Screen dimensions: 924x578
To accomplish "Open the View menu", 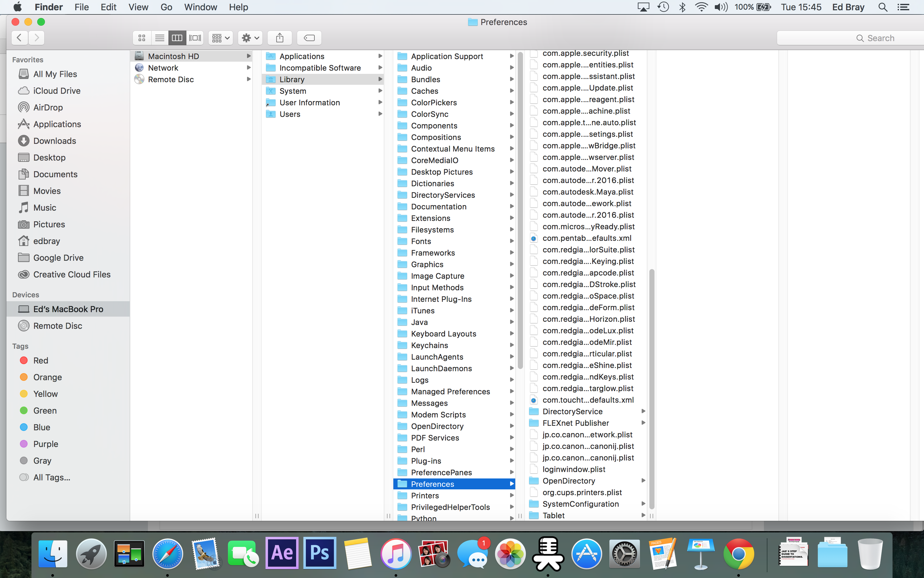I will point(138,7).
